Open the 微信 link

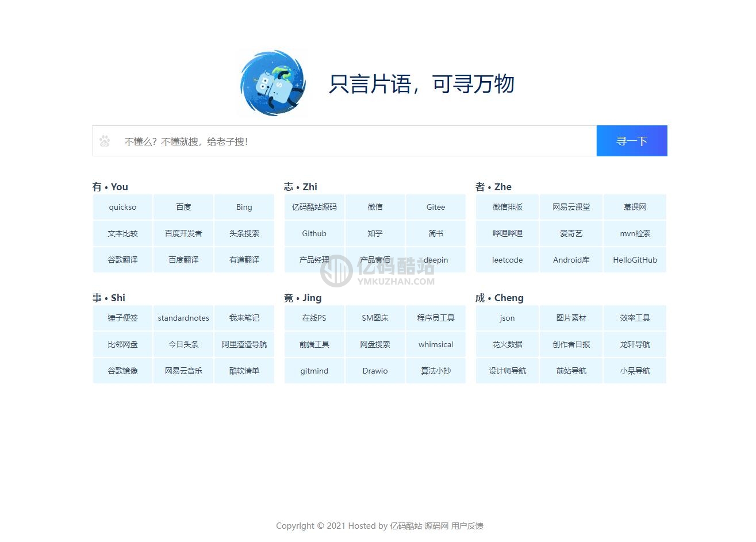[375, 207]
